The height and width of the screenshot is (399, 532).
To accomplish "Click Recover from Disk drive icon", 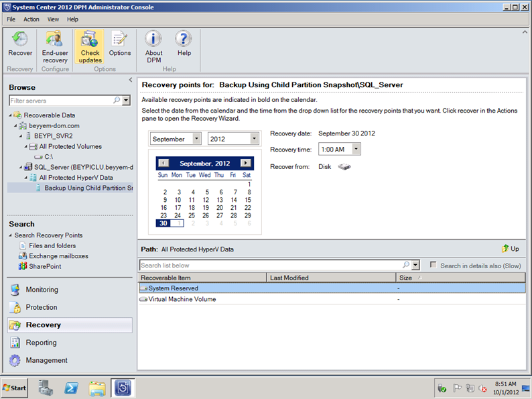I will click(x=344, y=167).
